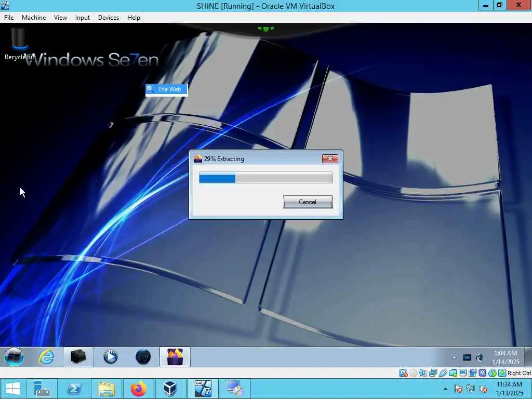Viewport: 532px width, 399px height.
Task: Click VirtualBox recording status indicator
Action: [473, 373]
